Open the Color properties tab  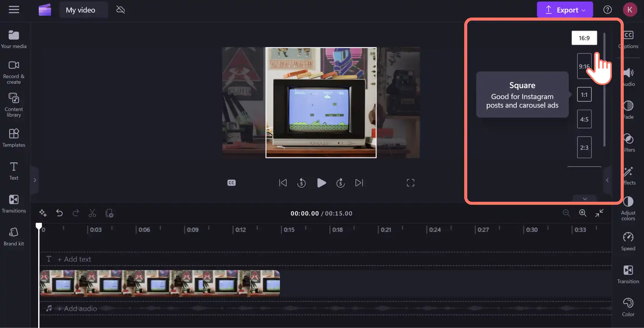[x=628, y=307]
